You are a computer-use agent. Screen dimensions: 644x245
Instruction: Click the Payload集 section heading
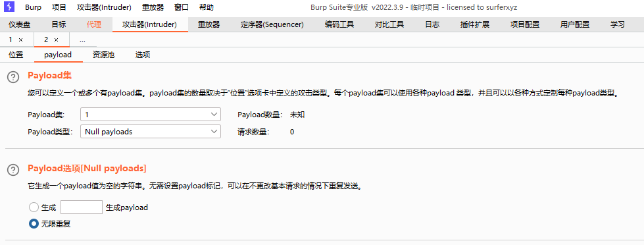pyautogui.click(x=50, y=75)
